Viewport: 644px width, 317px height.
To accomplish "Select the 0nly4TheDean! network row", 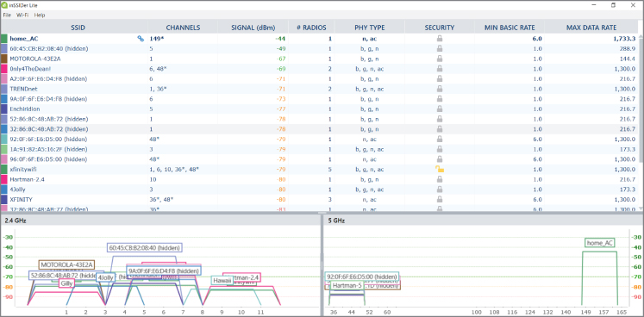I will click(319, 69).
